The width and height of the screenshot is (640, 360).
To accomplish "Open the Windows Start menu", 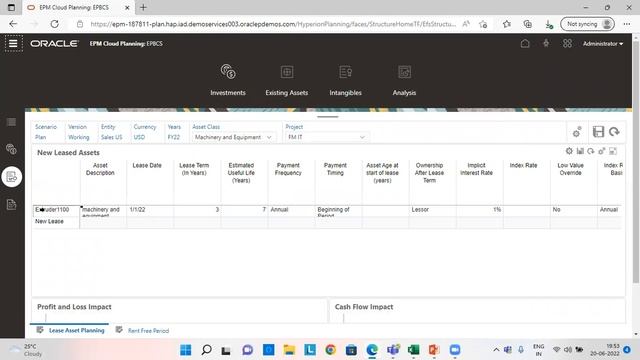I will coord(186,350).
